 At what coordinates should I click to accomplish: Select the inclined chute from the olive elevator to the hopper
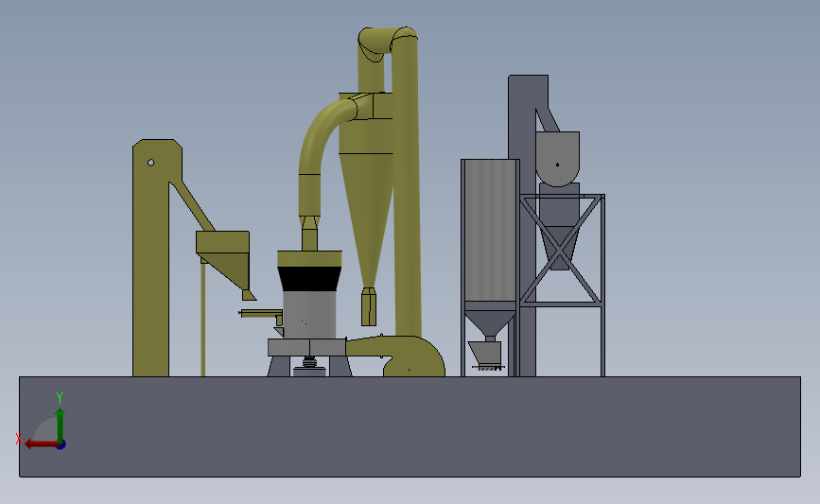tap(192, 206)
